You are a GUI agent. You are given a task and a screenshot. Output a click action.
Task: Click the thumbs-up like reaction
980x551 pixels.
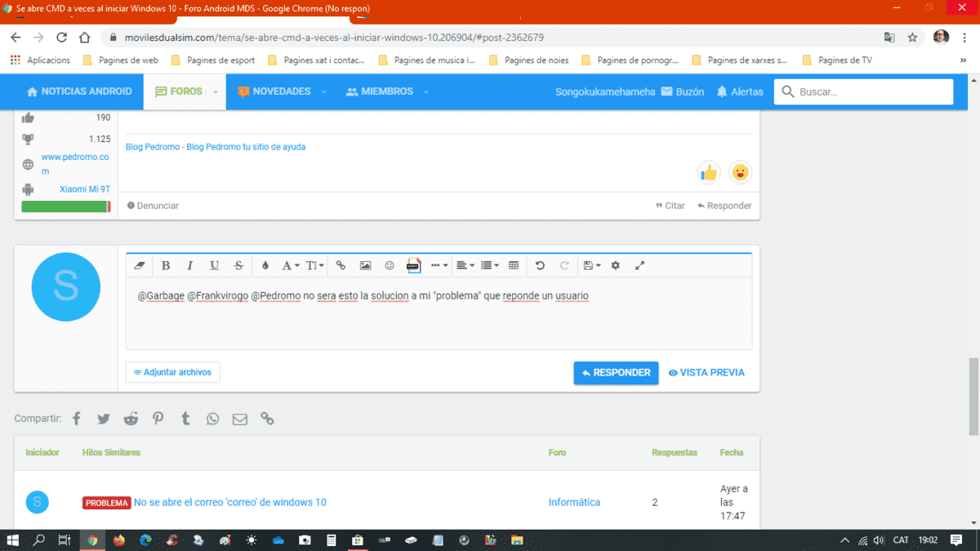pos(708,172)
